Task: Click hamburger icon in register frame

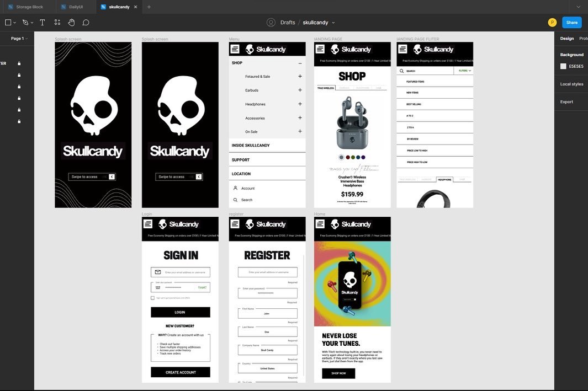Action: (x=235, y=224)
